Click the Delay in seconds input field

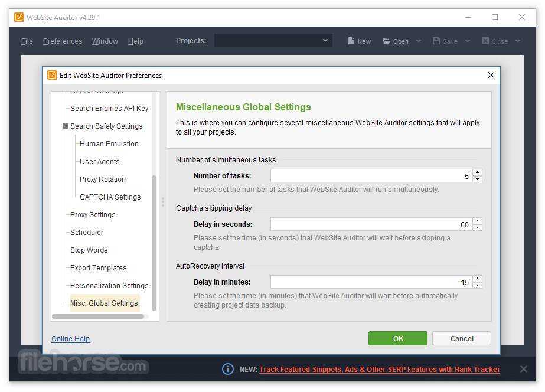[x=371, y=224]
